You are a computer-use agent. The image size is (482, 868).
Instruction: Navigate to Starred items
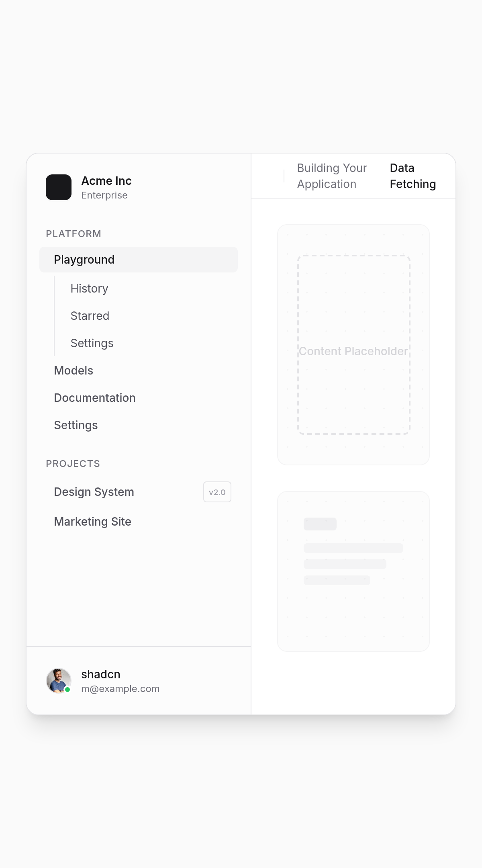[x=90, y=315]
